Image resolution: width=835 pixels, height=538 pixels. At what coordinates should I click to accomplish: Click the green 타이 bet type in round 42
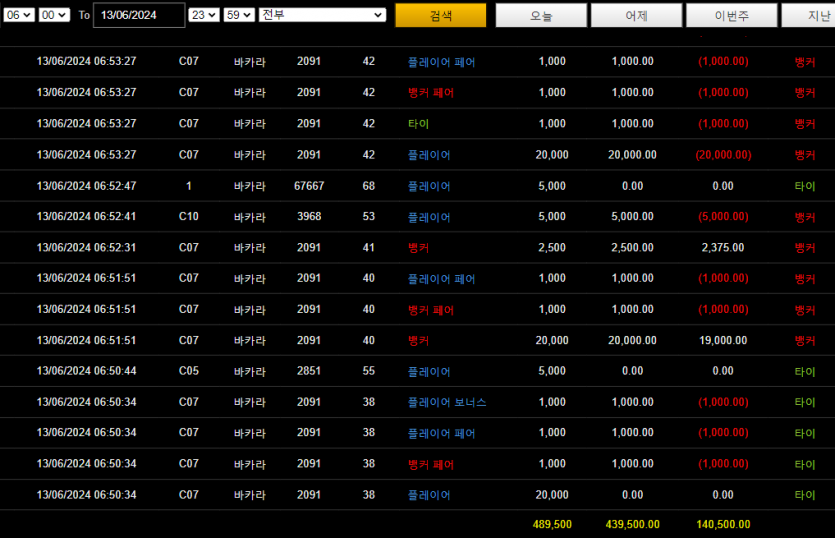tap(418, 124)
